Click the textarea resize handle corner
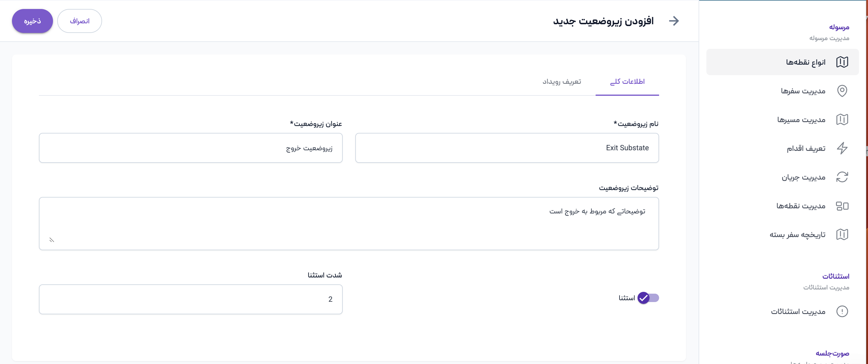The height and width of the screenshot is (364, 868). coord(52,240)
